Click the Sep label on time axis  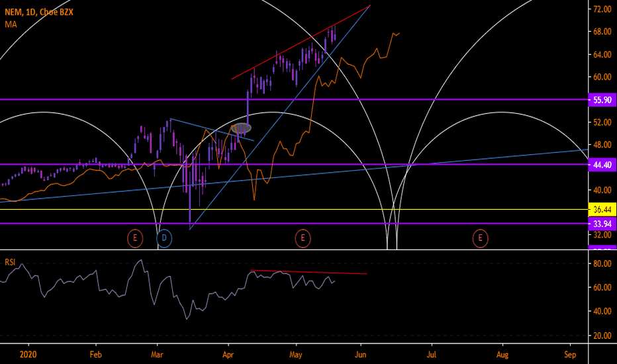[x=570, y=355]
